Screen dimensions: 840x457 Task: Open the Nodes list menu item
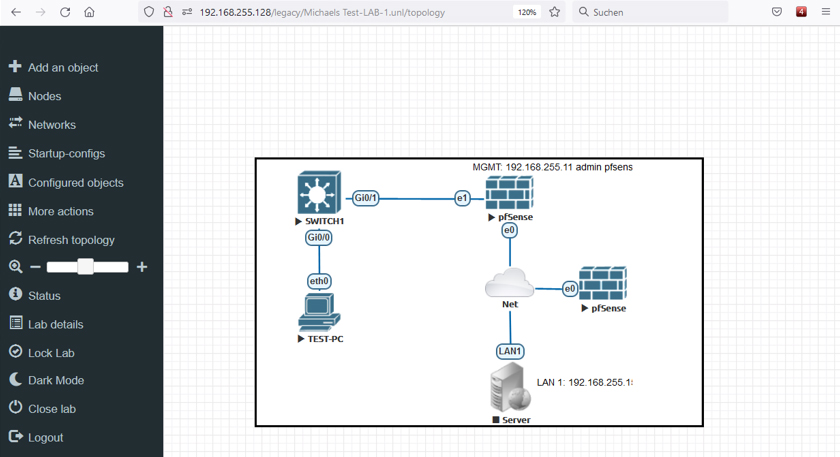[x=44, y=96]
